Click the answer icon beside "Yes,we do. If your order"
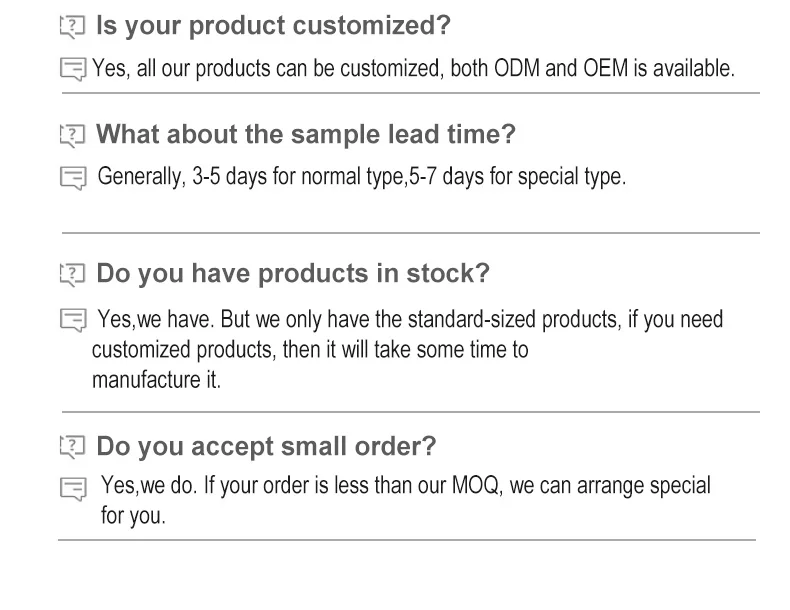 (73, 490)
